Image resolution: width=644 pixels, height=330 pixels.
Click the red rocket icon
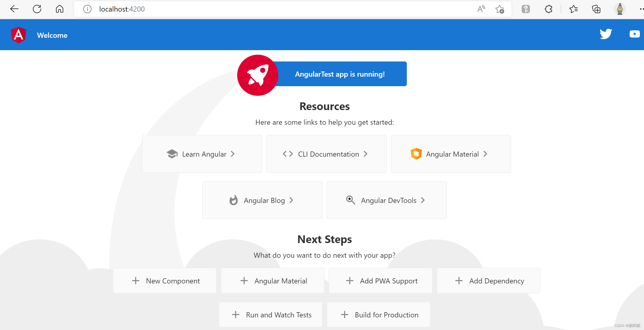point(257,75)
